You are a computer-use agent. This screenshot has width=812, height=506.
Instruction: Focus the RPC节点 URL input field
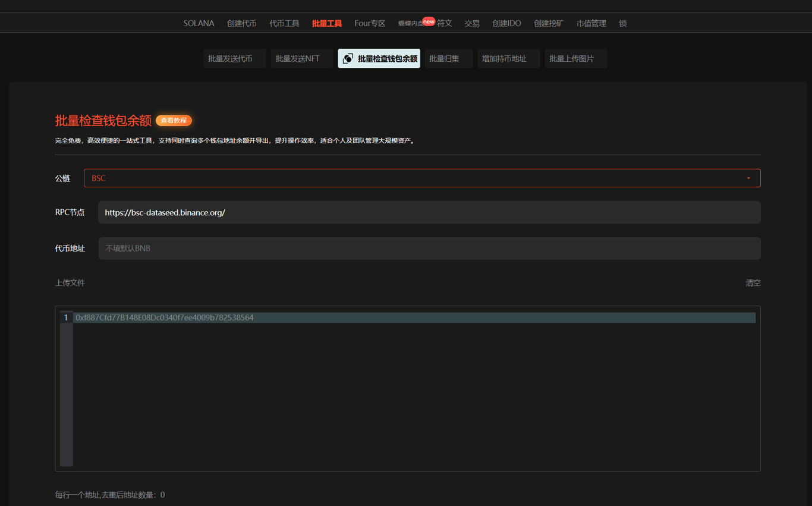tap(429, 212)
